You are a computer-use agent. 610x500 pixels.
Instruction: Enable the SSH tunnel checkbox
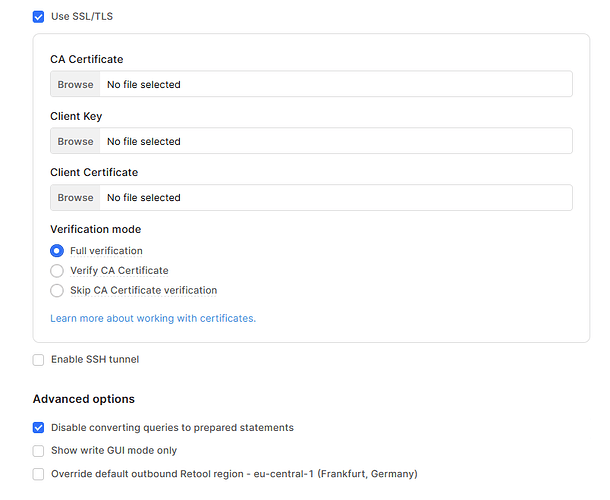(x=38, y=360)
